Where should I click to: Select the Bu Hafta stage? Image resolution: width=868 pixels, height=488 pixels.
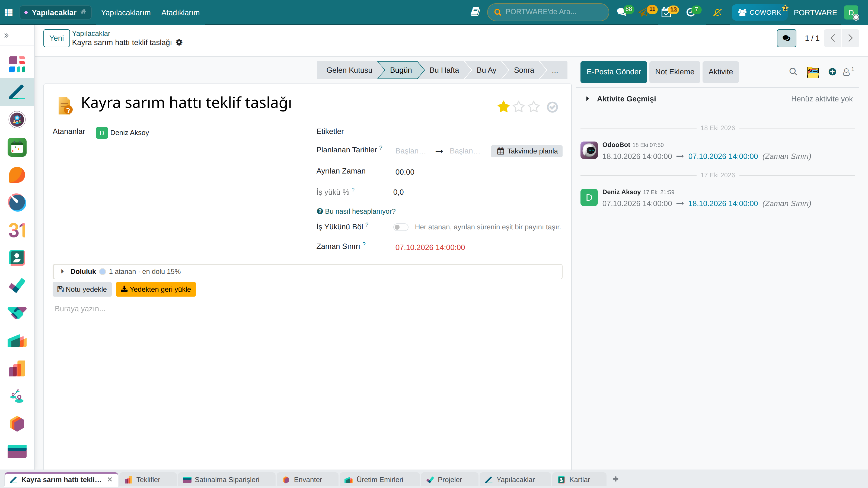tap(444, 70)
